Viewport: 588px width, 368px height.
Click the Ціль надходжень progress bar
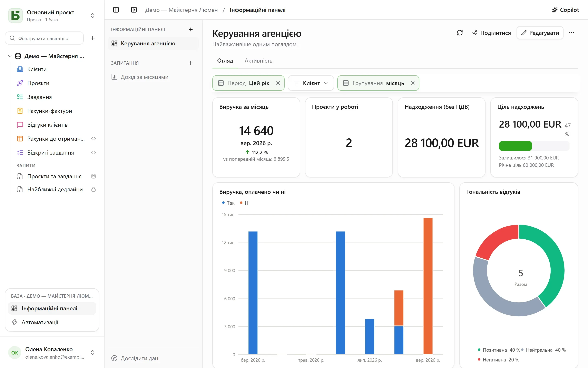tap(534, 146)
